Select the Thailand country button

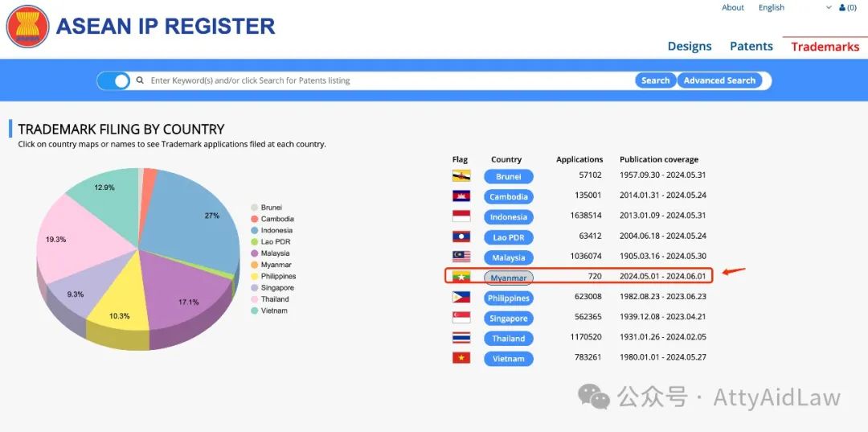click(x=508, y=339)
